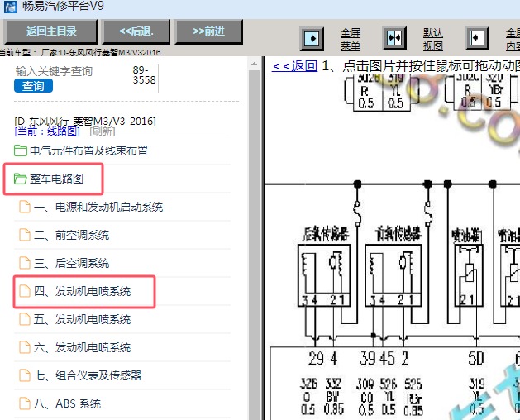The width and height of the screenshot is (520, 420).
Task: Click the 前氧传感器 component in diagram
Action: pyautogui.click(x=394, y=275)
